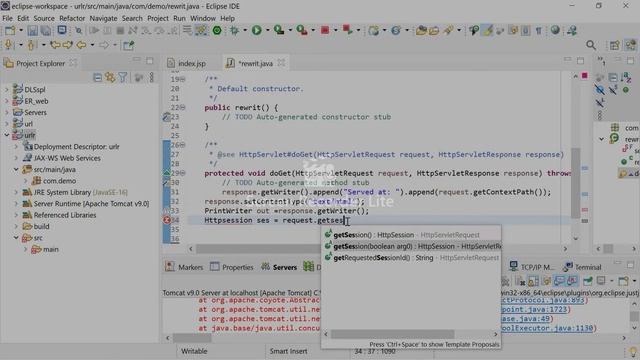
Task: Expand the Referenced Libraries node
Action: 16,215
